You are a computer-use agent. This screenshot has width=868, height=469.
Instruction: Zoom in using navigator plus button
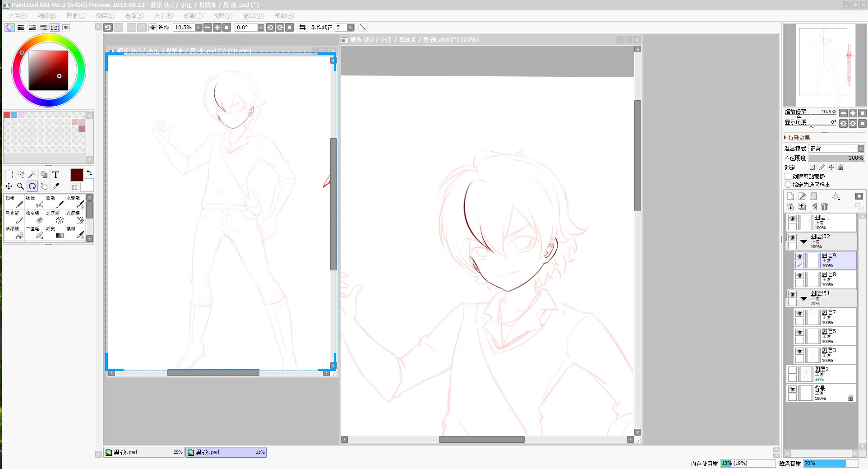(853, 113)
